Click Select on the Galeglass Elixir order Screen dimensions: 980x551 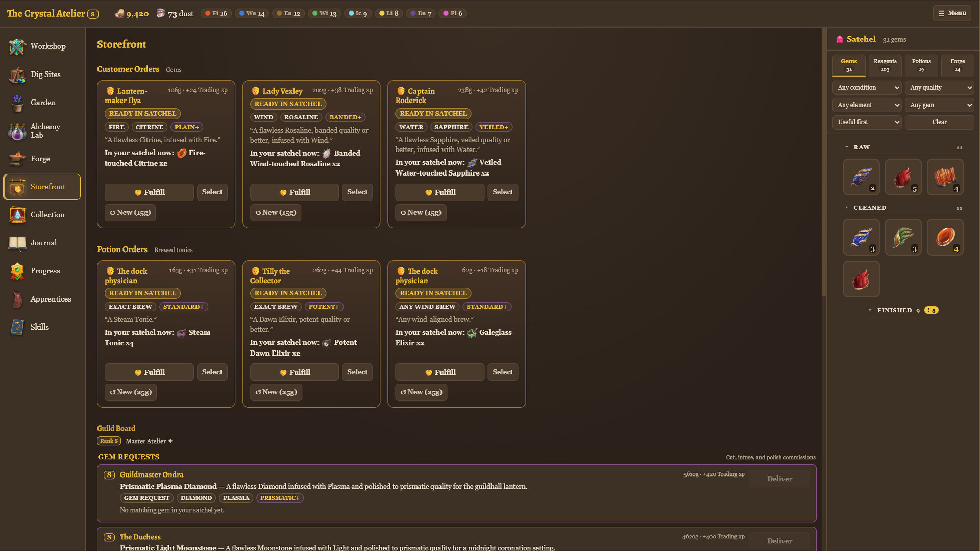pos(503,372)
